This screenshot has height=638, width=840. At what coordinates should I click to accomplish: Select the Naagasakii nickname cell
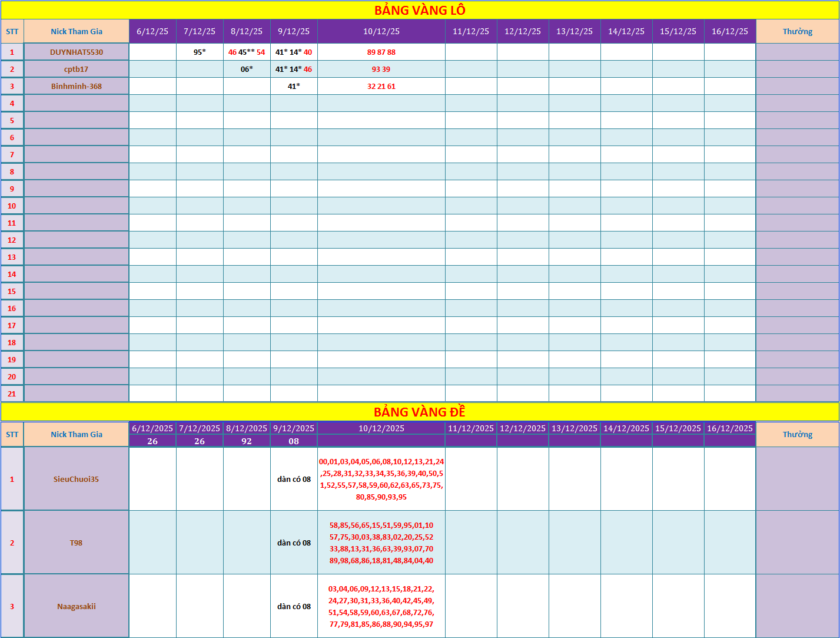pyautogui.click(x=77, y=606)
